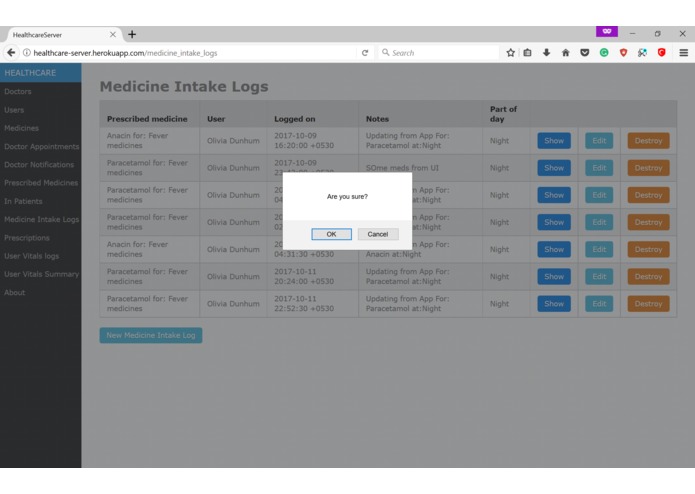695x494 pixels.
Task: Show the 22:52:30 Paracetamol log
Action: point(554,303)
